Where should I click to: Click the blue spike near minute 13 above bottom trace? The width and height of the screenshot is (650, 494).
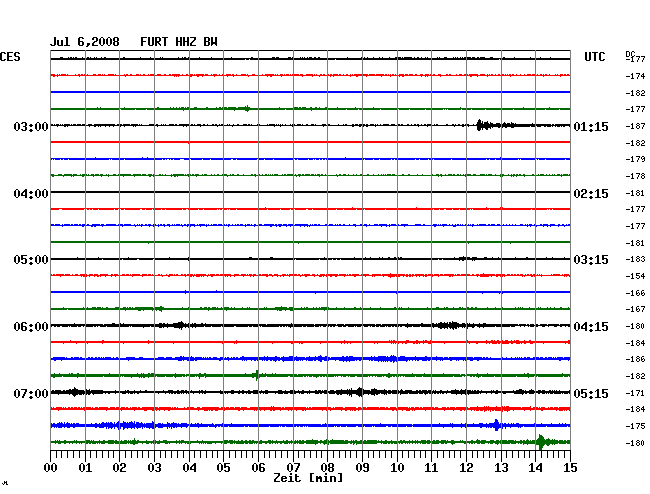pyautogui.click(x=496, y=425)
